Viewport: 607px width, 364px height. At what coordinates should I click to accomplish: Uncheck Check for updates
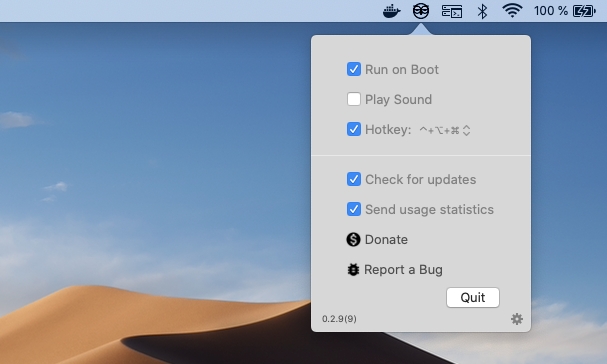(354, 179)
